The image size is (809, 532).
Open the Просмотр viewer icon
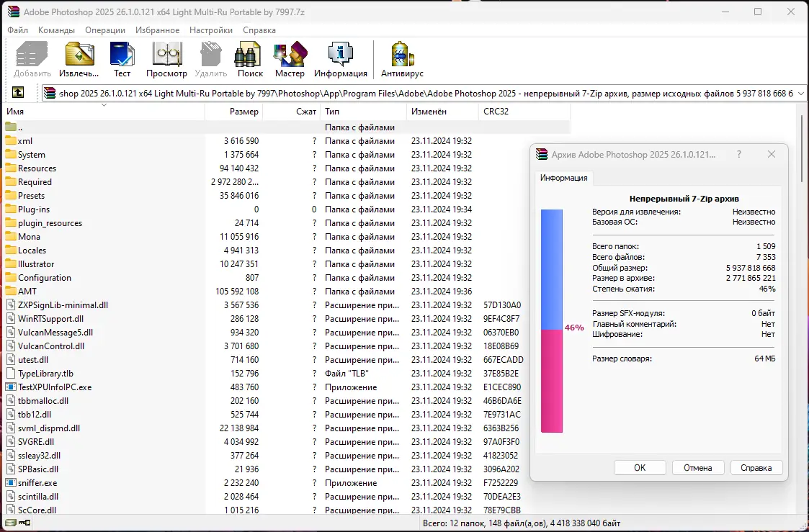click(x=166, y=54)
